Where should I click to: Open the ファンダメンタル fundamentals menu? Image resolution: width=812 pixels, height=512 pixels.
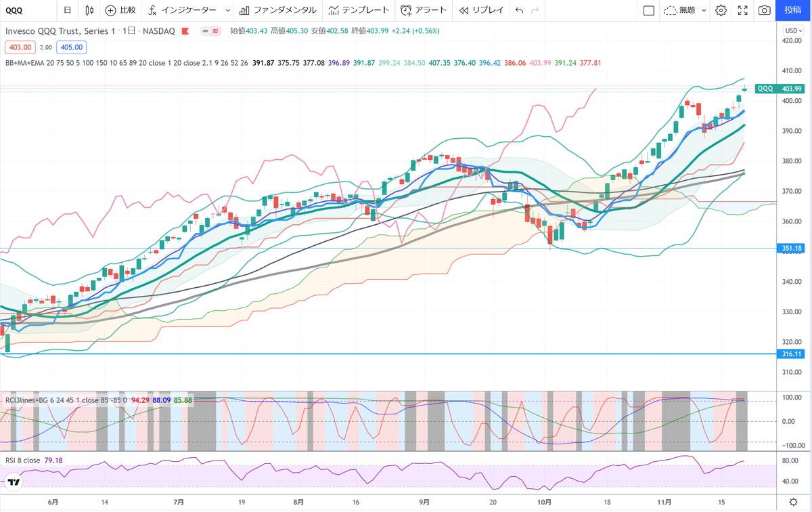pos(278,10)
